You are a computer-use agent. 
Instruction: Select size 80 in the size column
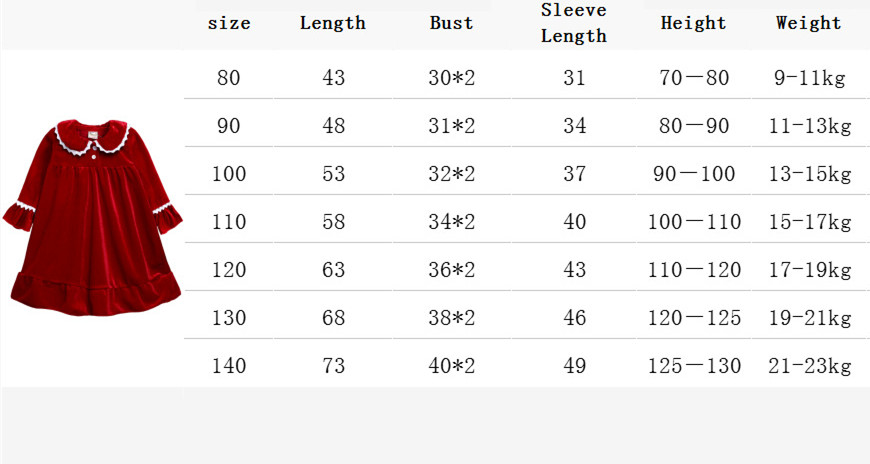[229, 78]
